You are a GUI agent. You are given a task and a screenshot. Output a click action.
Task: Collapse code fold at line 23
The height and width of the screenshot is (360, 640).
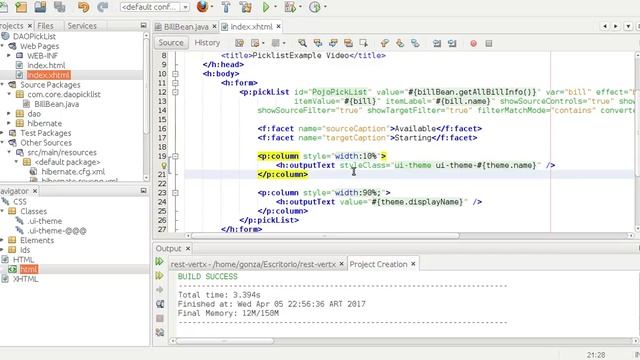pos(175,193)
